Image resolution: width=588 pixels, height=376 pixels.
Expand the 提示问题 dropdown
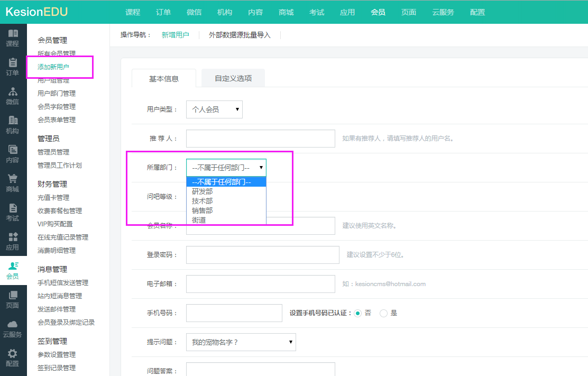[x=241, y=342]
